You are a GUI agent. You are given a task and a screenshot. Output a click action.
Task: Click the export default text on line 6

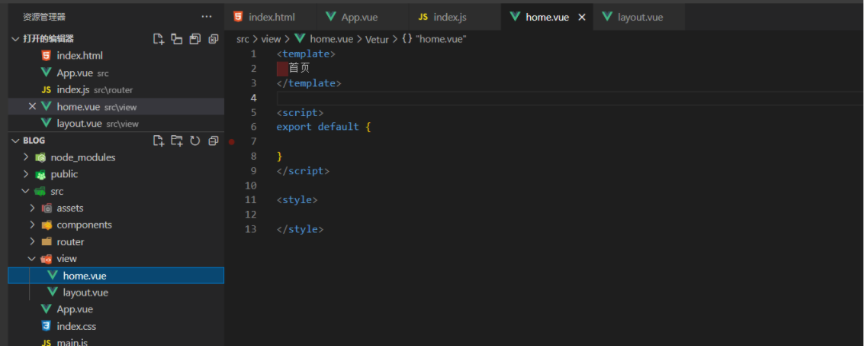(x=318, y=127)
